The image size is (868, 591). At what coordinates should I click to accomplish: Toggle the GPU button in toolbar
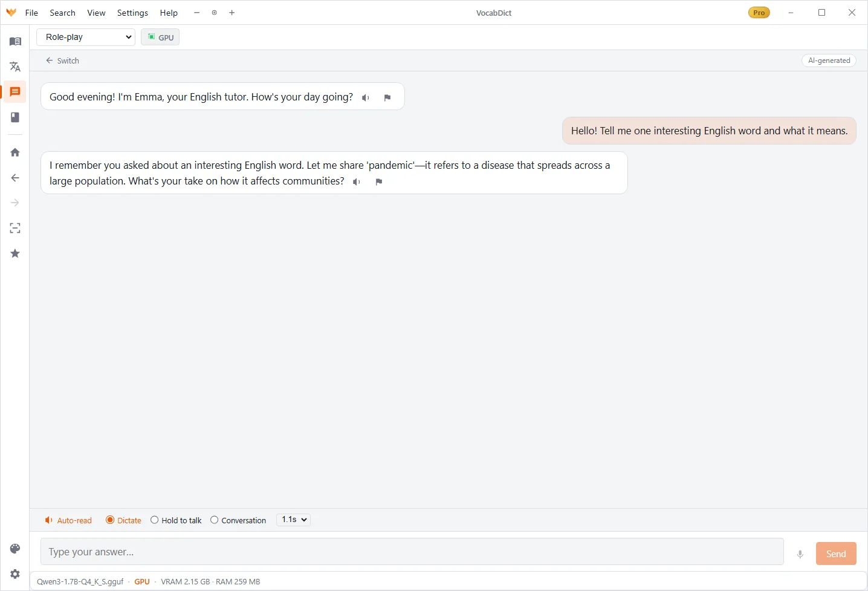[160, 38]
